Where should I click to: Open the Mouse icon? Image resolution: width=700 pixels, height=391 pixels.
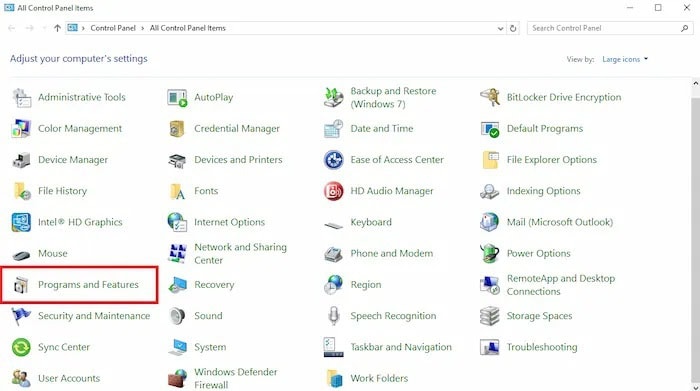(21, 255)
